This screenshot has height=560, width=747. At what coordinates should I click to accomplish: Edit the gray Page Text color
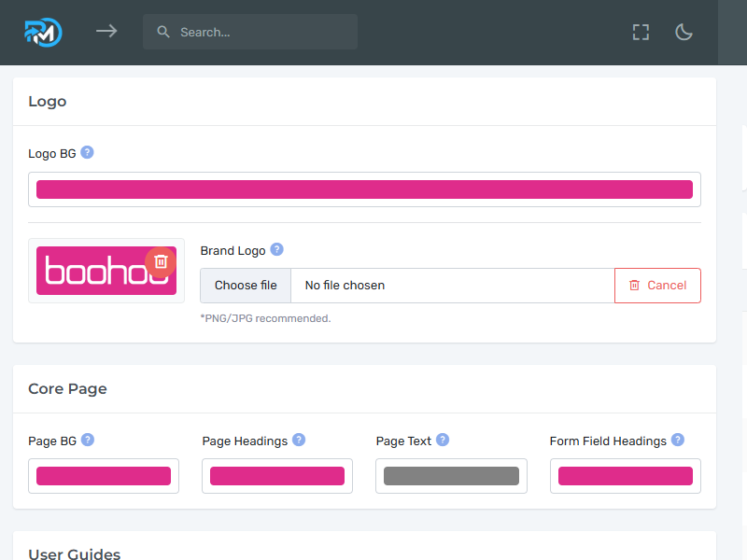[451, 476]
